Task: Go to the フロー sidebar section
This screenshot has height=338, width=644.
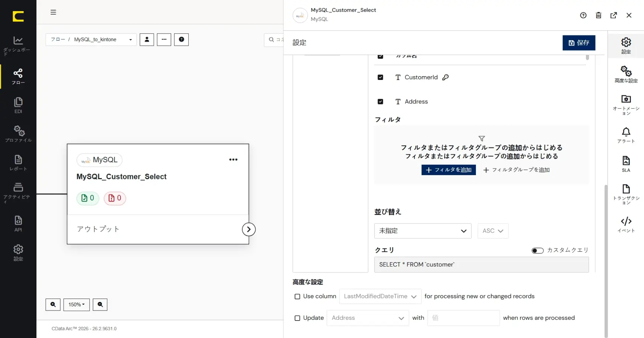Action: [18, 77]
